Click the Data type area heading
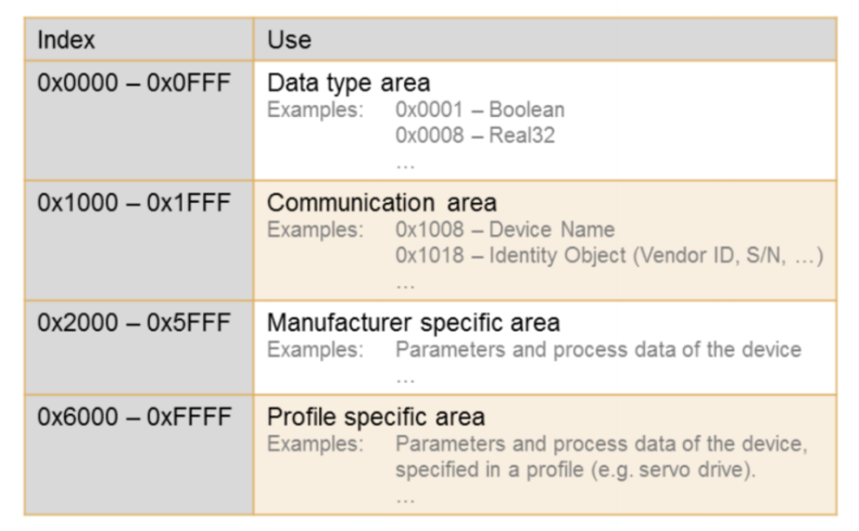Viewport: 859px width, 531px height. [x=348, y=83]
